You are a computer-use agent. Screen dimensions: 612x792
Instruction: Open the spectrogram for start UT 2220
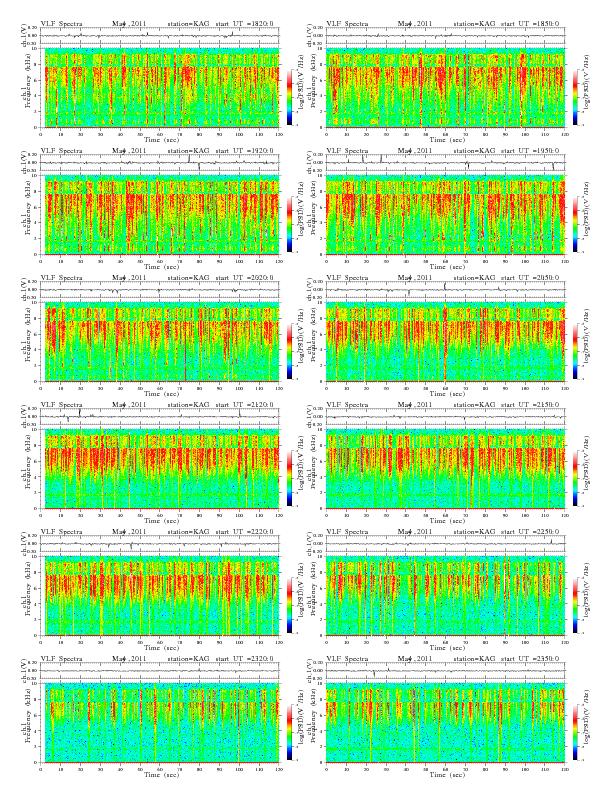(162, 596)
